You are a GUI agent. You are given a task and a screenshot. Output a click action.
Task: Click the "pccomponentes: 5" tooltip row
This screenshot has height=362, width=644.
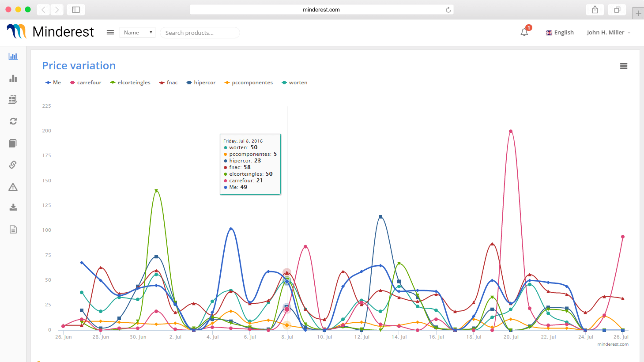click(250, 154)
